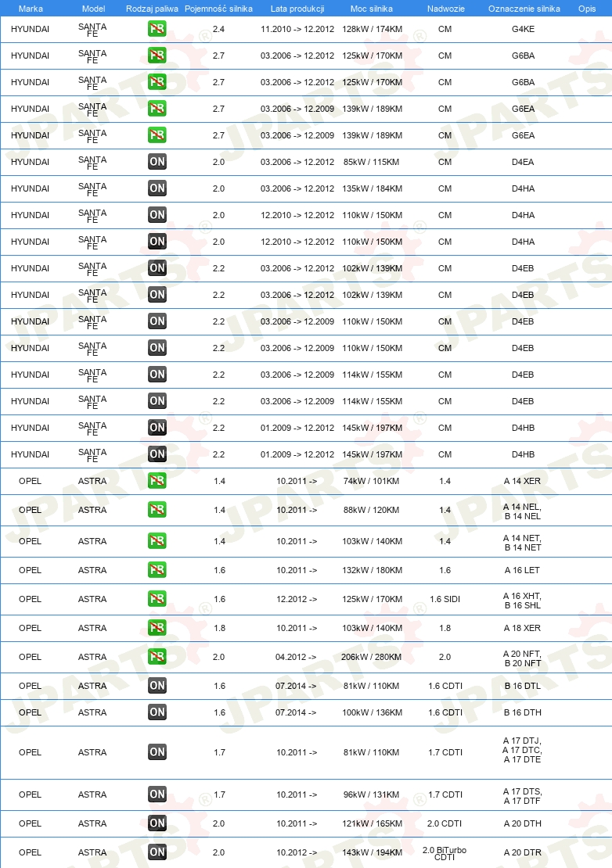
Task: Click the PB icon for the Astra A 16 LET
Action: 157,570
